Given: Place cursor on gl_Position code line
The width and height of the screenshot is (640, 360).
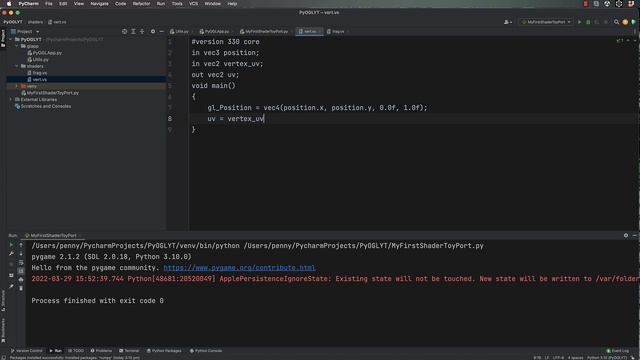Looking at the screenshot, I should [317, 108].
